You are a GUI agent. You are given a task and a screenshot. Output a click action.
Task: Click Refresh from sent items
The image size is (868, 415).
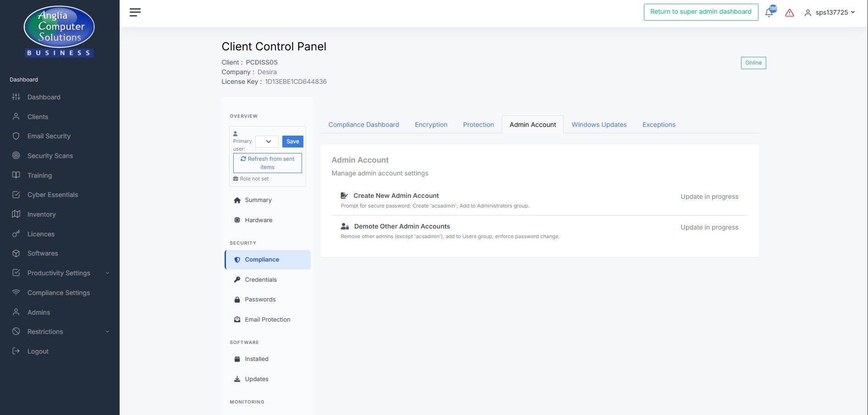(x=267, y=163)
